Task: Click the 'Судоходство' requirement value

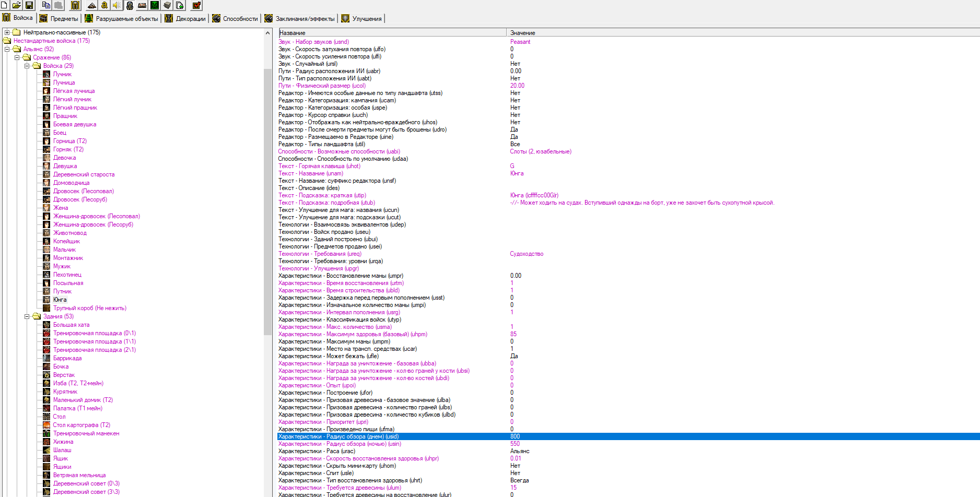Action: (x=527, y=254)
